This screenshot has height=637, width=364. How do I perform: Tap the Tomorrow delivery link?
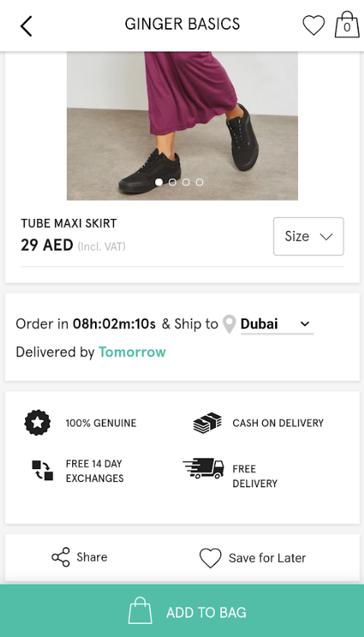click(132, 352)
